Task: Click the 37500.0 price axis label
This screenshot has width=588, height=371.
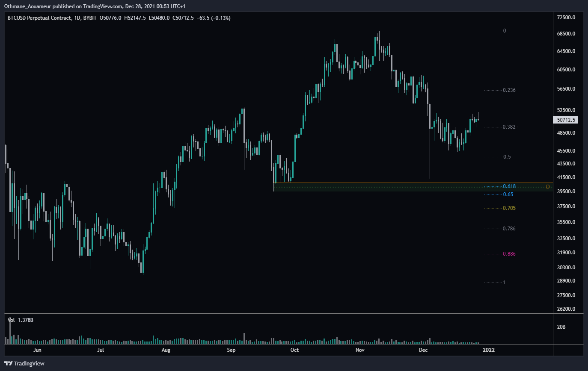Action: click(x=565, y=206)
